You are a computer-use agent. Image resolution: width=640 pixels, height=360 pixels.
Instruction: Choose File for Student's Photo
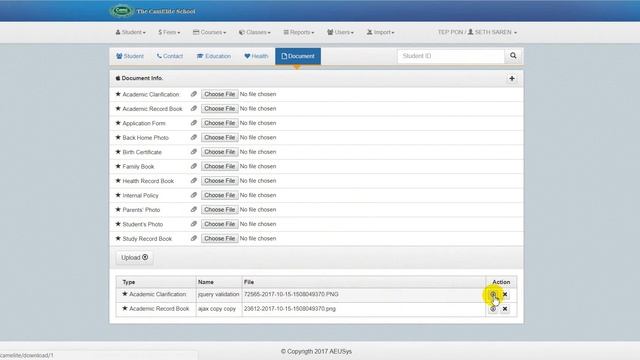point(220,224)
